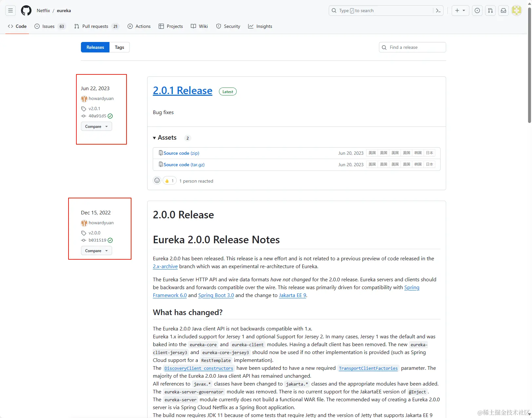Screen dimensions: 532x418
Task: Go to GitHub home via Octocat logo
Action: pyautogui.click(x=26, y=10)
